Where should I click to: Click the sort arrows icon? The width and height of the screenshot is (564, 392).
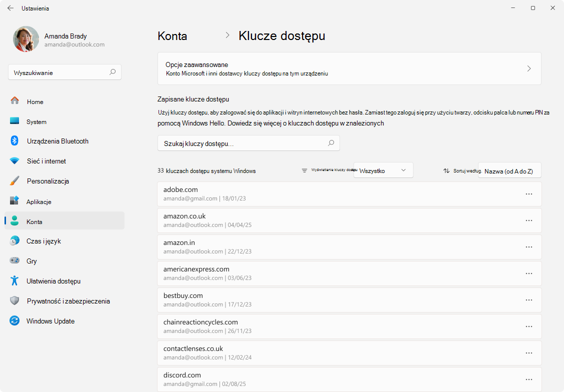(446, 171)
